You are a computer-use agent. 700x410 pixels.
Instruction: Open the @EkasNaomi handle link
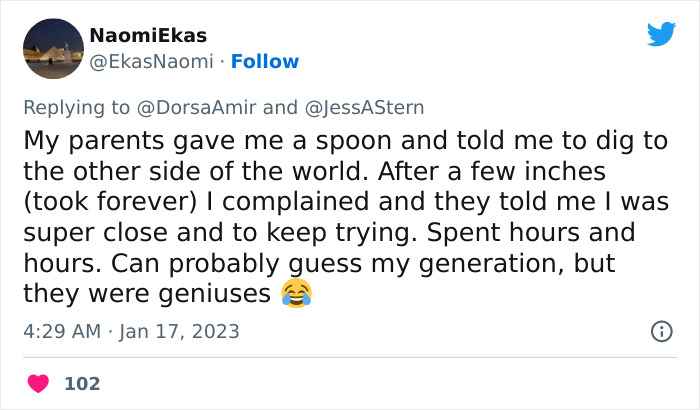tap(152, 62)
